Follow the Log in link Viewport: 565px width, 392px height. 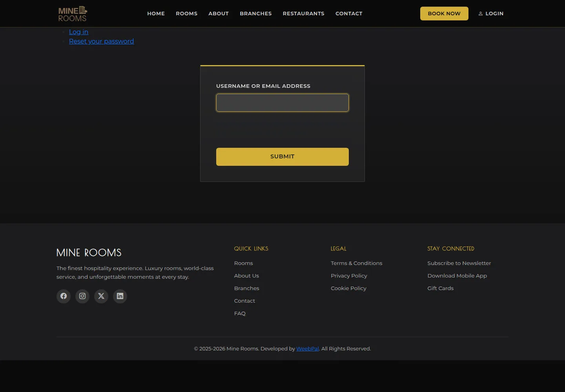(78, 32)
